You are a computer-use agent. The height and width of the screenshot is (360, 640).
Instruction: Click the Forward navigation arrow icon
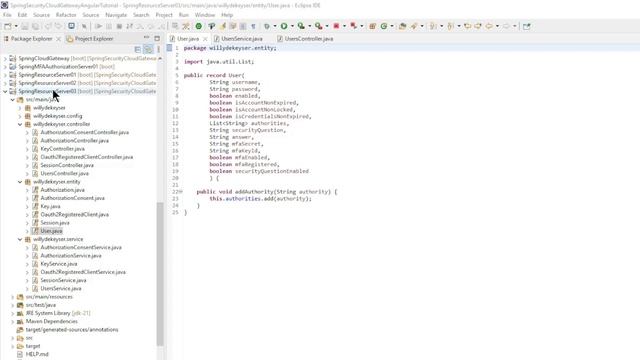click(x=506, y=26)
